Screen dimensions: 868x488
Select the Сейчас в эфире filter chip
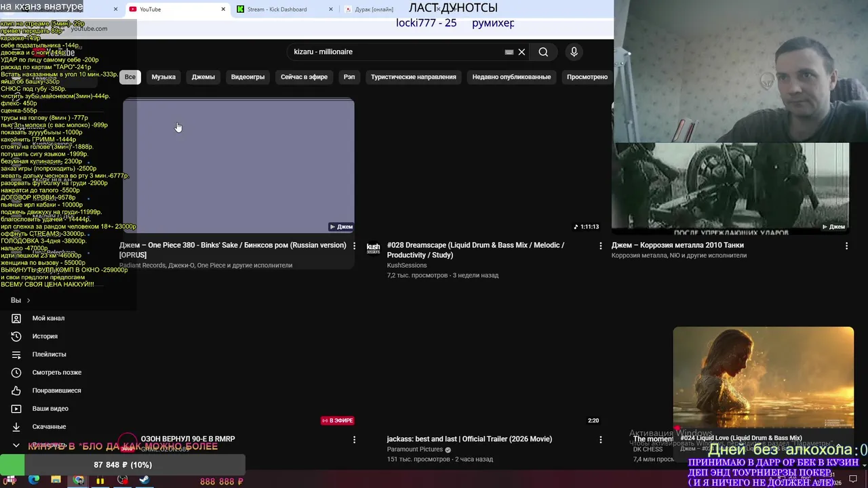click(x=304, y=77)
